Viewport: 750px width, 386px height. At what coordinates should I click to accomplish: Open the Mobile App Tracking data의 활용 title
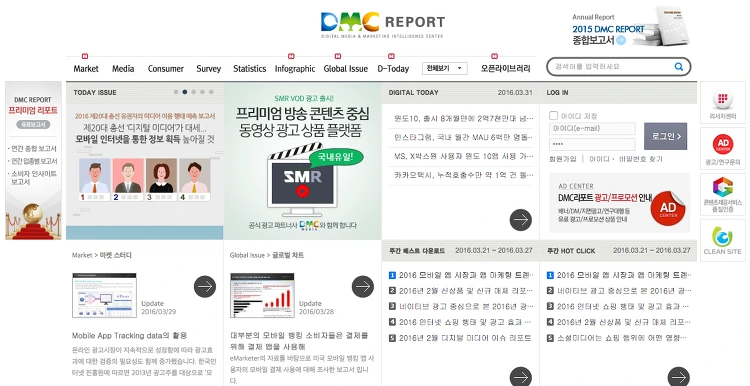(x=129, y=335)
